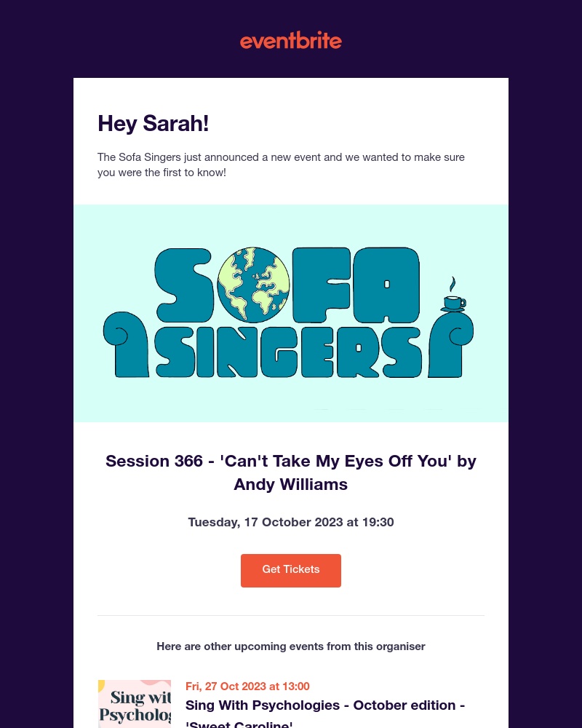Click the Hey Sarah! greeting heading
Viewport: 582px width, 728px height.
point(154,124)
